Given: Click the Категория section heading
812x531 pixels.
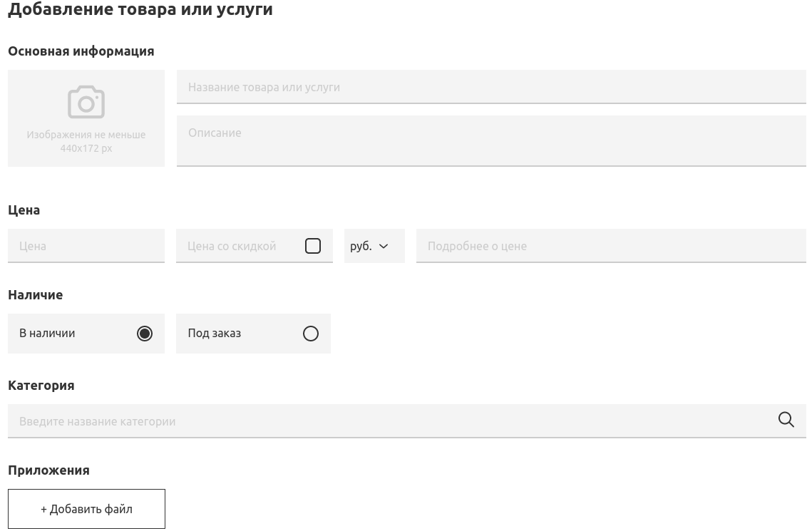Looking at the screenshot, I should pos(41,386).
